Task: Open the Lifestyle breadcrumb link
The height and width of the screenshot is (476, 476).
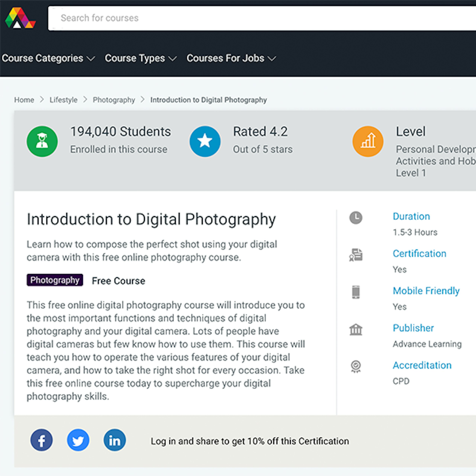Action: pos(63,100)
